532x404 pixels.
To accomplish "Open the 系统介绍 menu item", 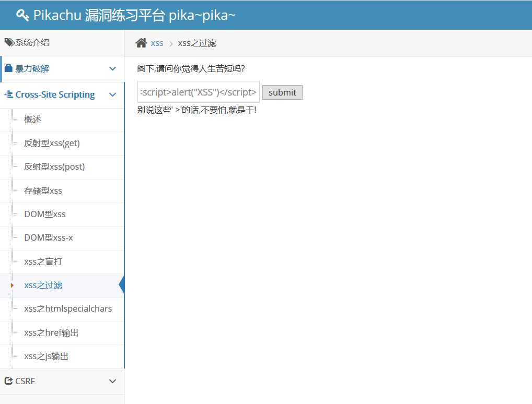I will (62, 43).
